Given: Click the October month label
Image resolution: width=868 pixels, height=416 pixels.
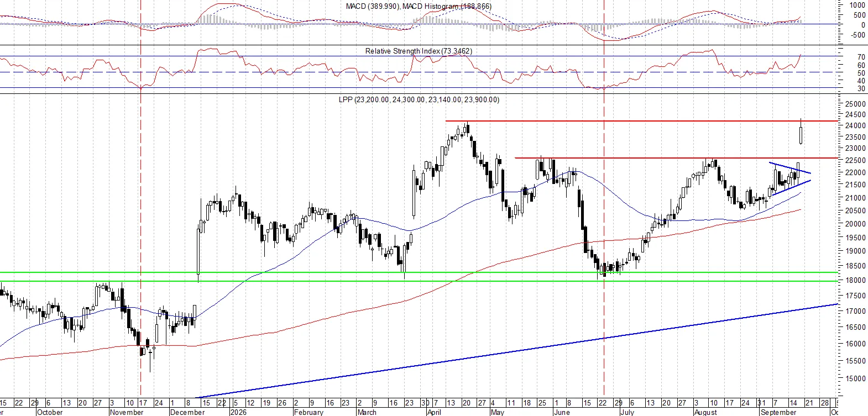Looking at the screenshot, I should click(50, 412).
